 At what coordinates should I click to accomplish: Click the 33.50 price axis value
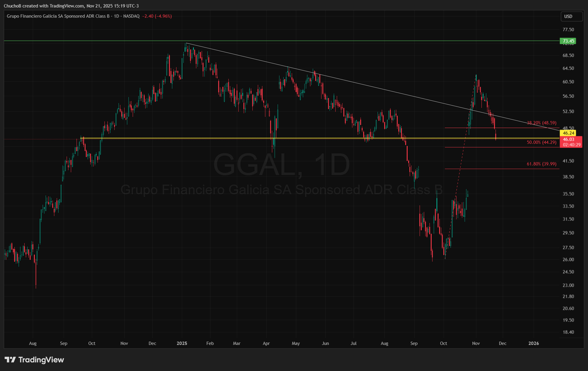click(569, 206)
